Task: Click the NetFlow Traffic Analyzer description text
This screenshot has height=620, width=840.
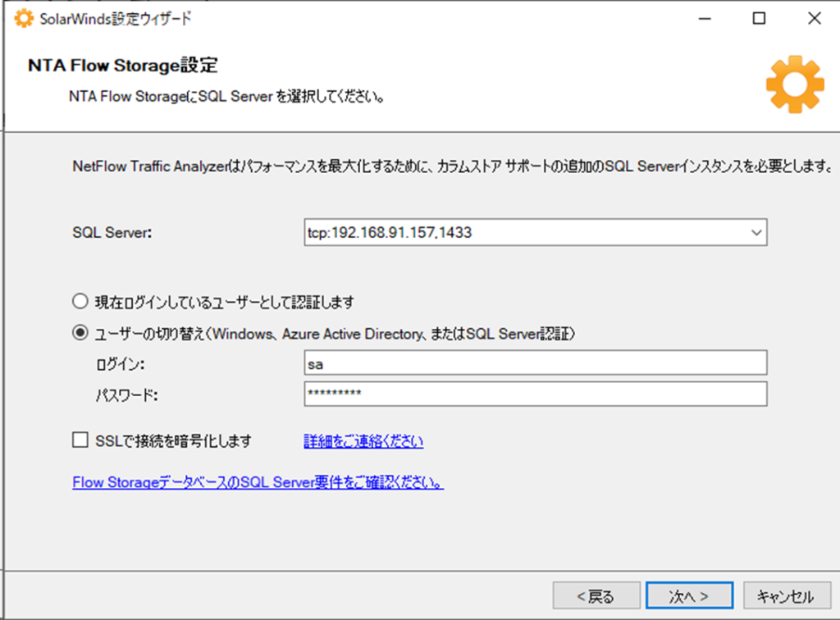Action: pyautogui.click(x=453, y=166)
